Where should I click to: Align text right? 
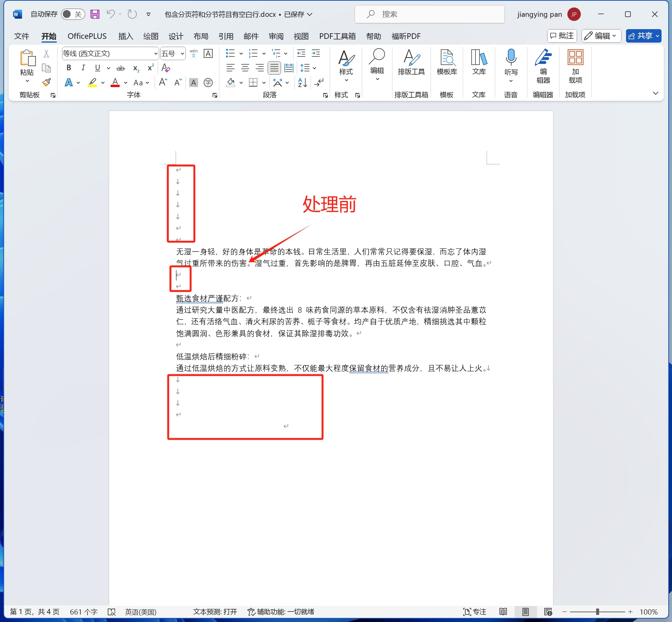click(x=260, y=68)
